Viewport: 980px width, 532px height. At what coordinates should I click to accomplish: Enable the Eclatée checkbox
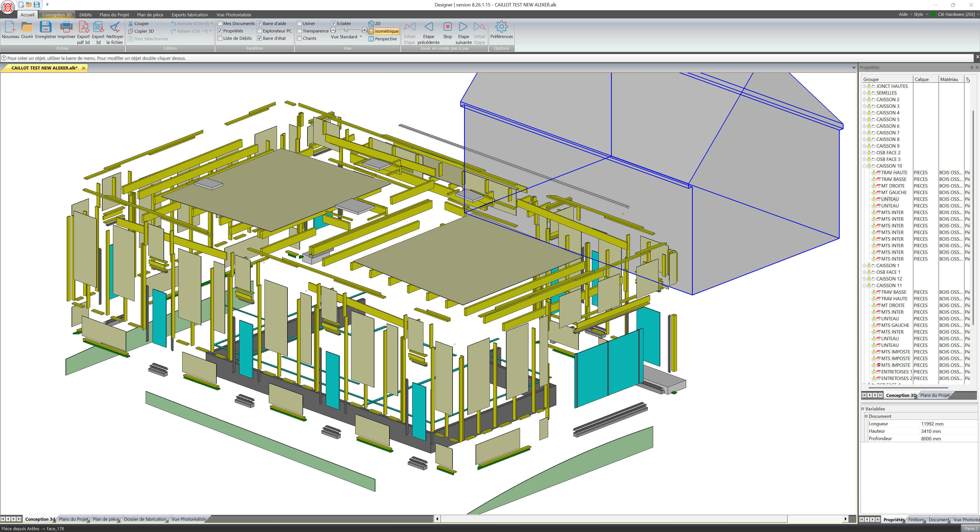point(333,23)
